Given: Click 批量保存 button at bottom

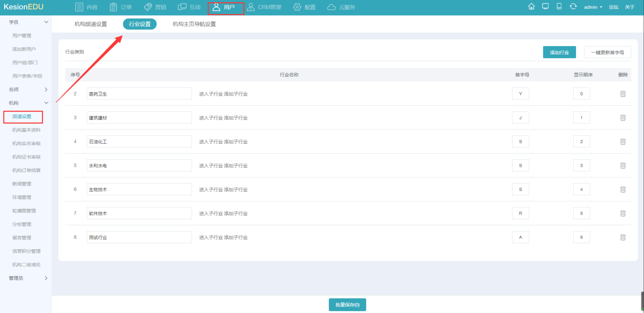Looking at the screenshot, I should tap(347, 305).
